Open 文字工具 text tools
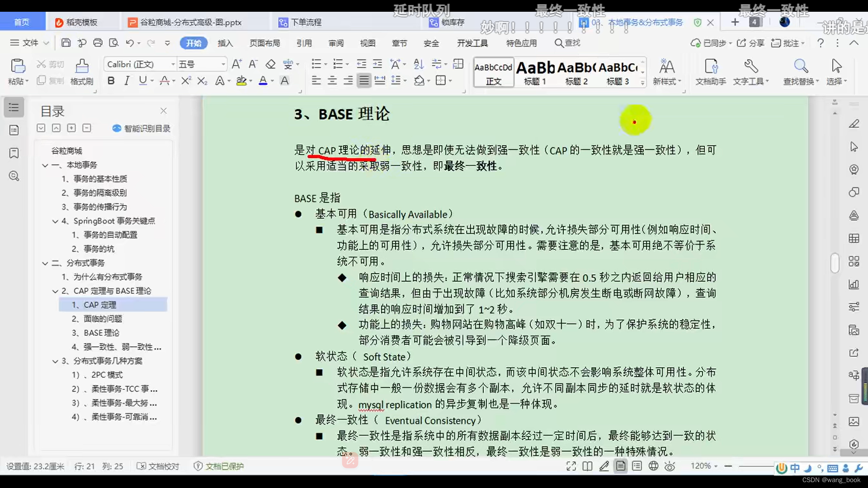The height and width of the screenshot is (488, 868). click(x=750, y=72)
